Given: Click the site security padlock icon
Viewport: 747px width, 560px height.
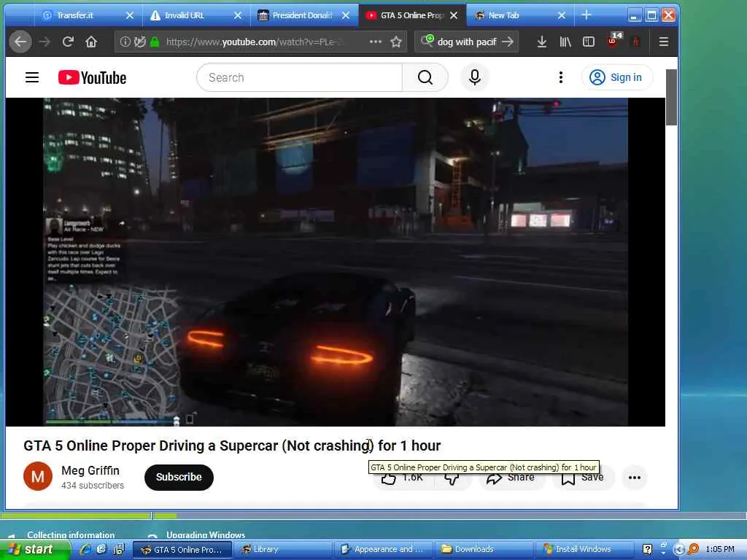Looking at the screenshot, I should pos(155,42).
